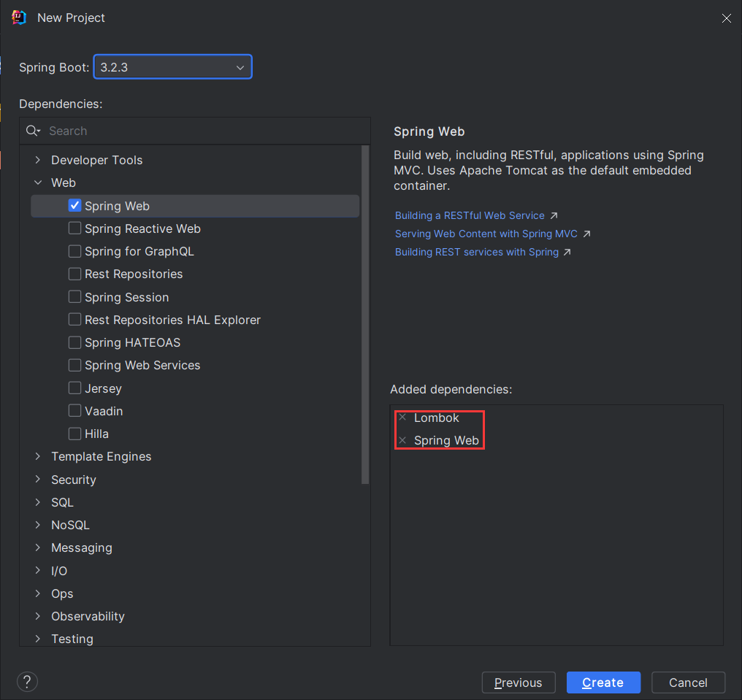742x700 pixels.
Task: Enable Spring for GraphQL dependency
Action: coord(74,251)
